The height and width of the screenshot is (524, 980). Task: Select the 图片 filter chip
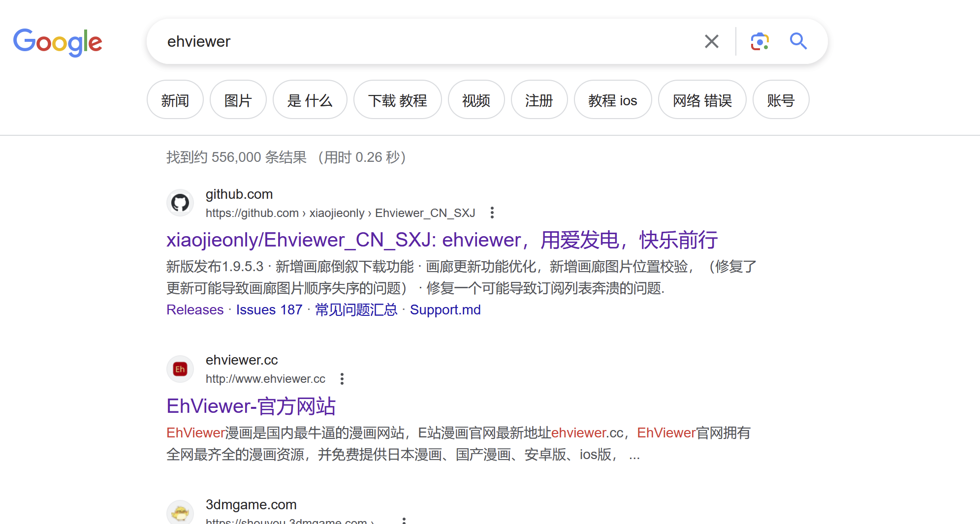pyautogui.click(x=238, y=100)
